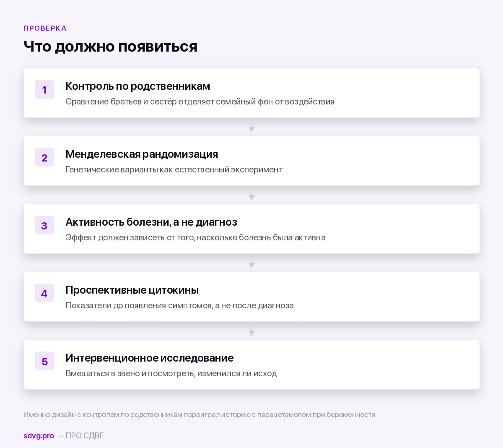Viewport: 503px width, 448px height.
Task: Click the number 3 badge
Action: (x=44, y=225)
